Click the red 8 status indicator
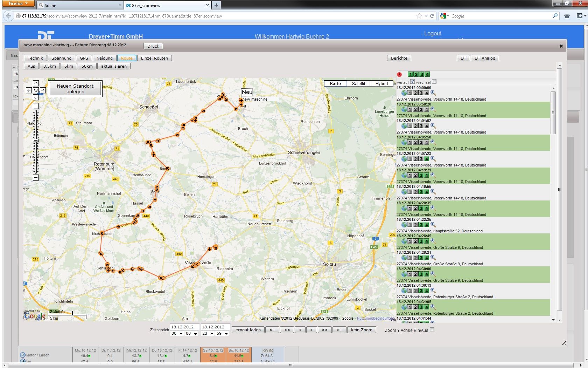Viewport: 588px width, 368px height. tap(399, 74)
